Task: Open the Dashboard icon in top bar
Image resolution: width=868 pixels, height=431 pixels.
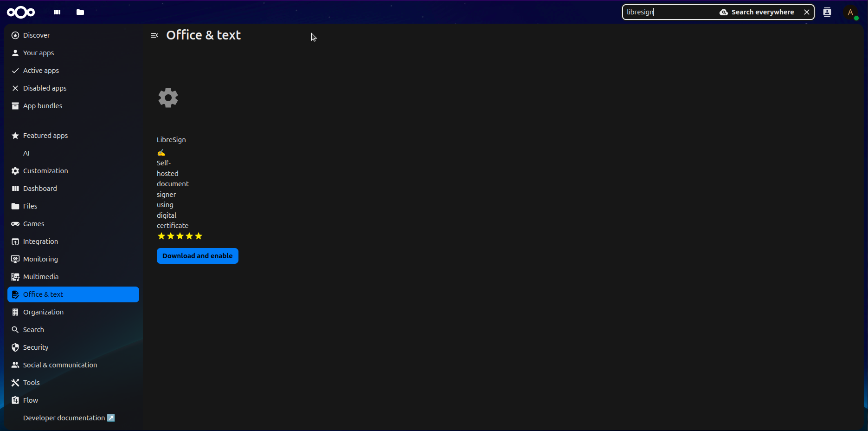Action: [57, 13]
